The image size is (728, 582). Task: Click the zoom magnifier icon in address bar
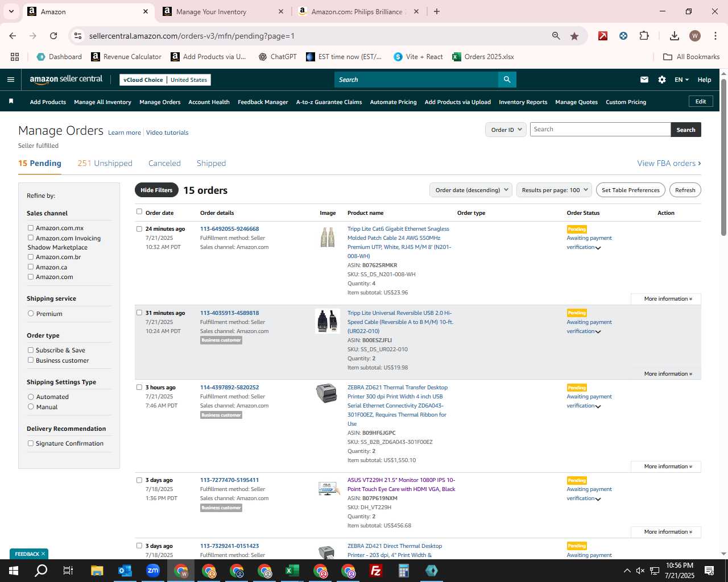pyautogui.click(x=556, y=36)
